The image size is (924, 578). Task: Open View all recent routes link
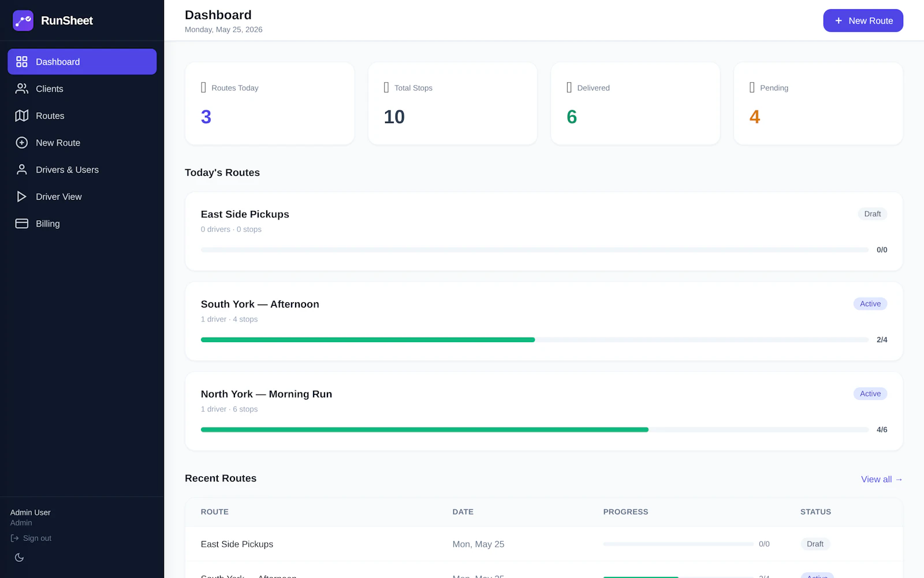point(881,479)
